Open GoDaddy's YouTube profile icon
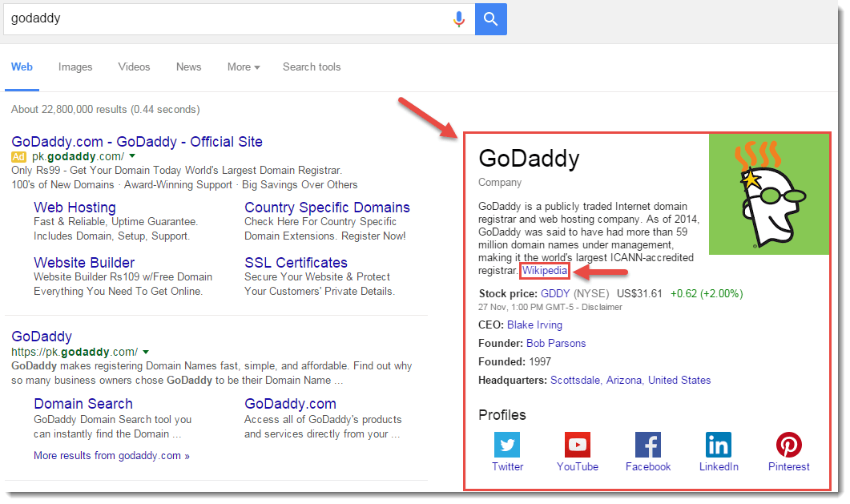850x504 pixels. point(578,445)
